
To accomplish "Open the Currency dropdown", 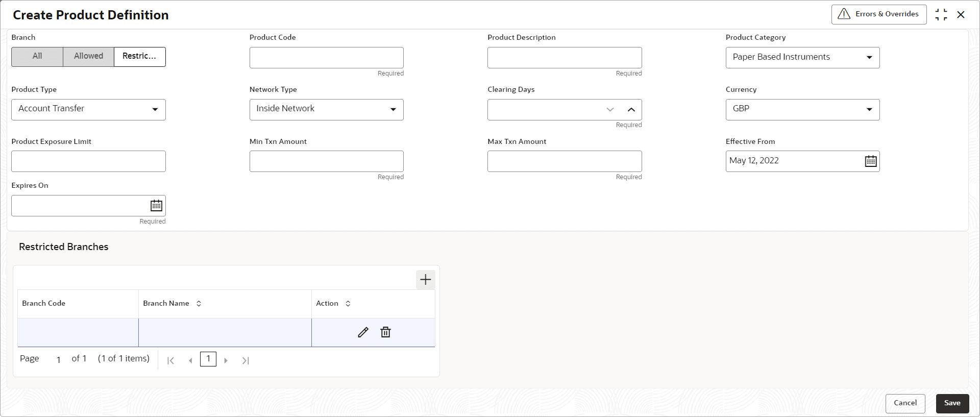I will coord(802,110).
